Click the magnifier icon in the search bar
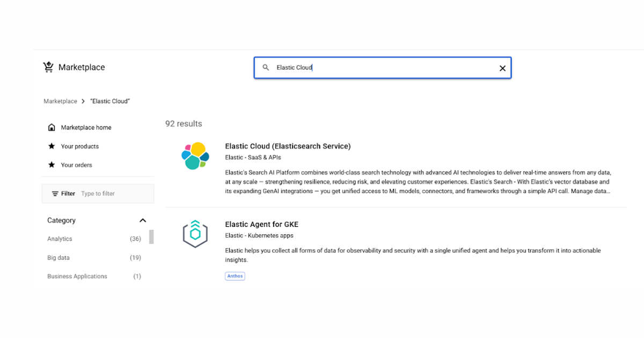644x338 pixels. point(266,68)
